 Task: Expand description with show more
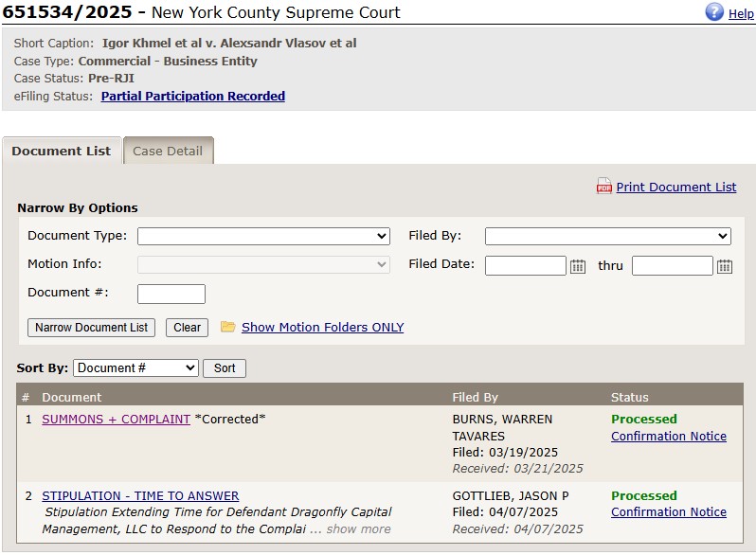358,528
